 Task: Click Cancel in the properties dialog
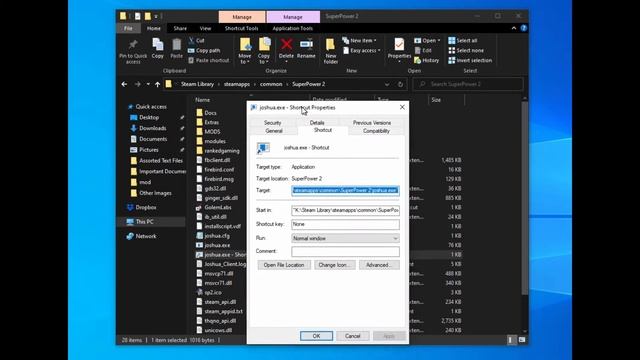click(x=353, y=336)
